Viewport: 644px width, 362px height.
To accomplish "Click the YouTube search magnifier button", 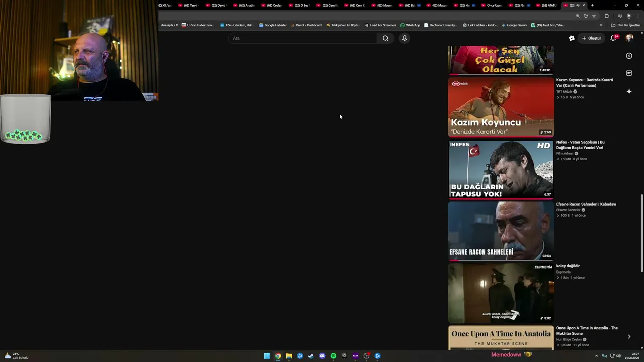I will point(385,38).
